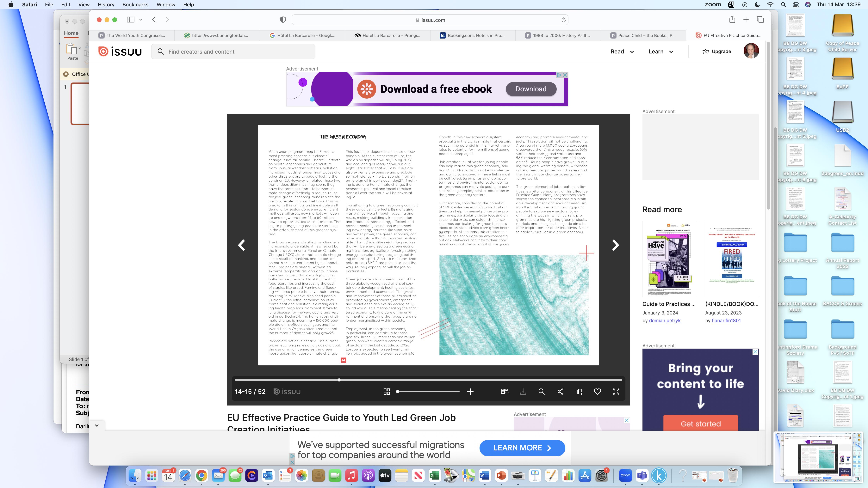Screen dimensions: 868x488
Task: Open the Bookmarks menu
Action: pyautogui.click(x=135, y=5)
